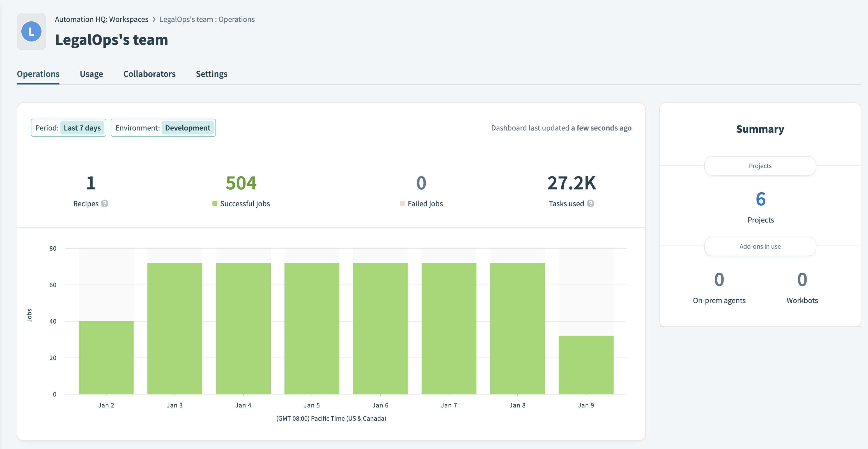The width and height of the screenshot is (868, 449).
Task: Click the Recipes help question icon
Action: click(x=105, y=204)
